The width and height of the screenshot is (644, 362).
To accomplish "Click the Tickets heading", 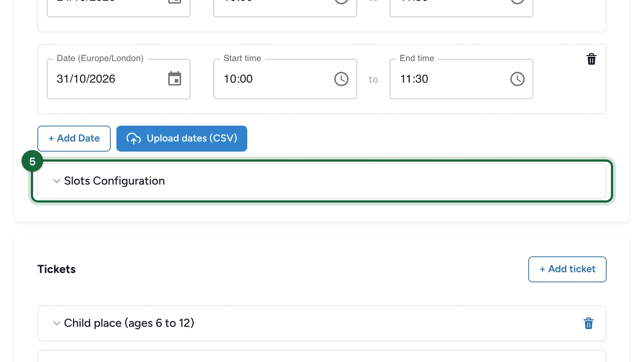I will [56, 269].
